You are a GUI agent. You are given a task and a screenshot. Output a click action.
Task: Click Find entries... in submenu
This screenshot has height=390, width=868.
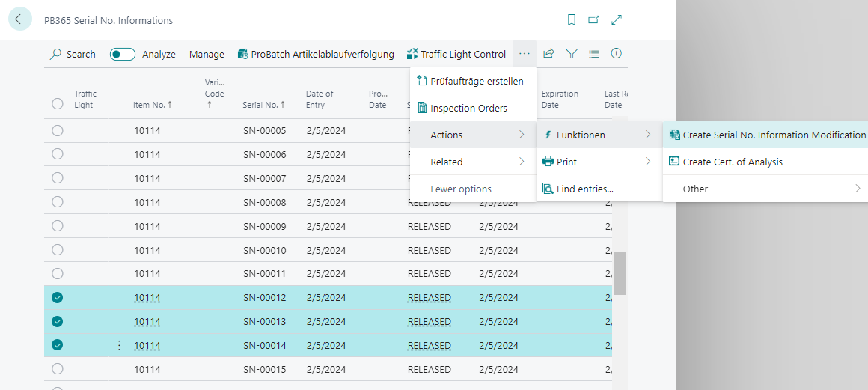tap(599, 189)
